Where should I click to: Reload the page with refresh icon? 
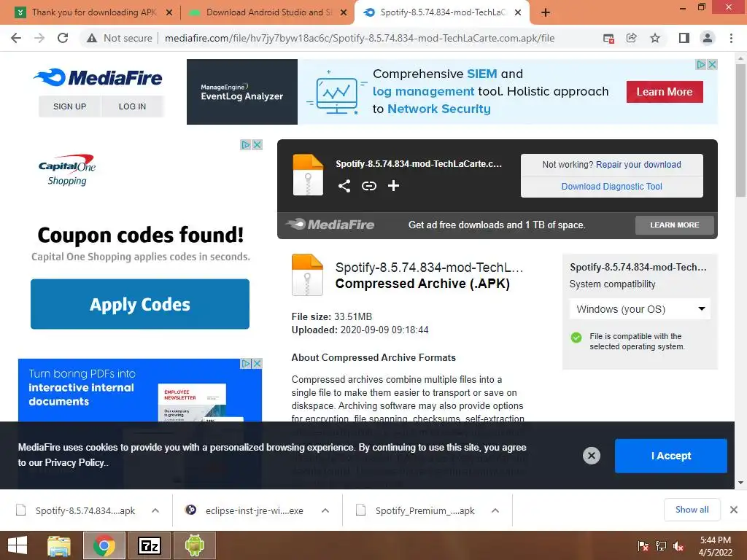pyautogui.click(x=63, y=38)
